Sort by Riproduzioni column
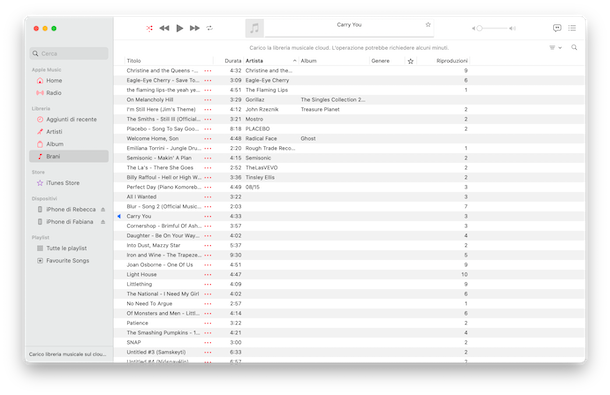The height and width of the screenshot is (395, 610). [443, 61]
